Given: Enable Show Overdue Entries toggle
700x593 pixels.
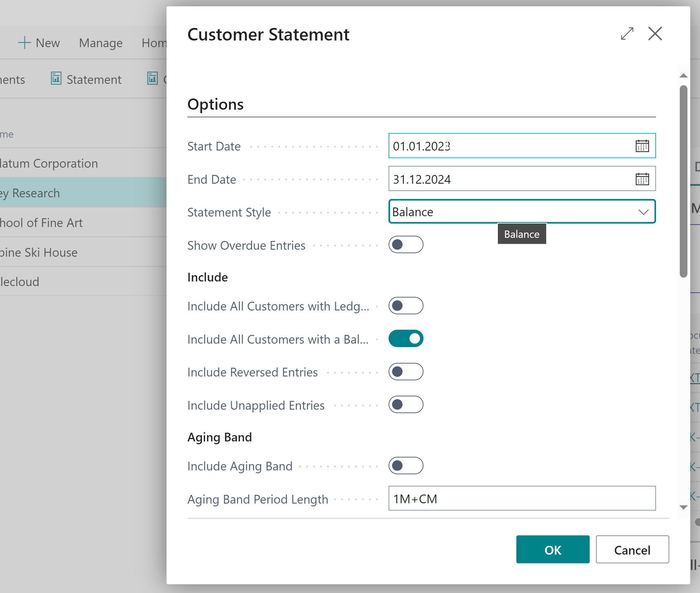Looking at the screenshot, I should tap(406, 244).
